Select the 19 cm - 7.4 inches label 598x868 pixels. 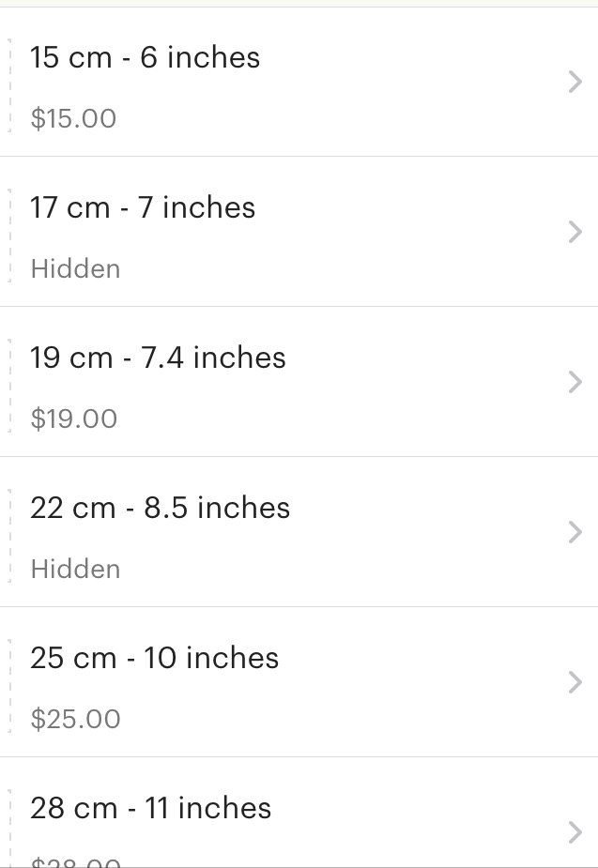(x=158, y=358)
